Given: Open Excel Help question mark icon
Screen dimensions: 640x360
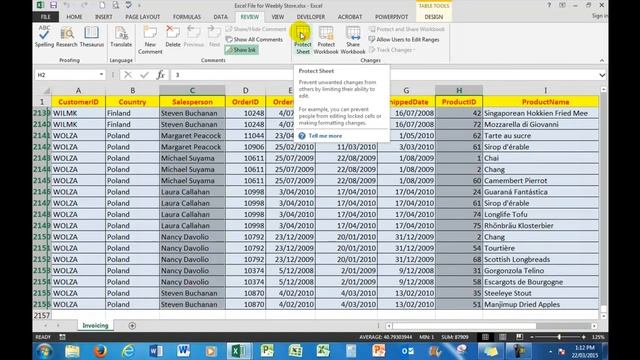Looking at the screenshot, I should tap(549, 5).
